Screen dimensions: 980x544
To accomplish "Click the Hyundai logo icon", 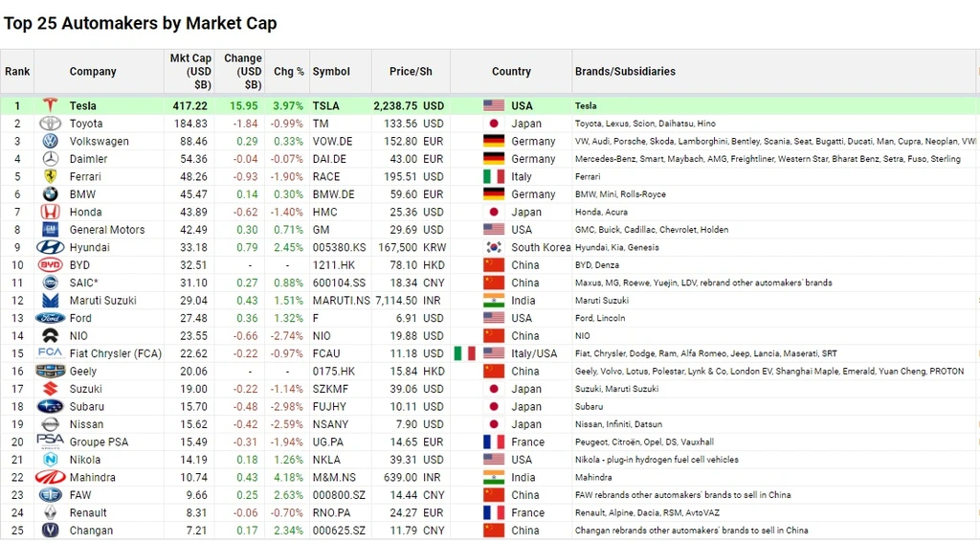I will pyautogui.click(x=50, y=247).
